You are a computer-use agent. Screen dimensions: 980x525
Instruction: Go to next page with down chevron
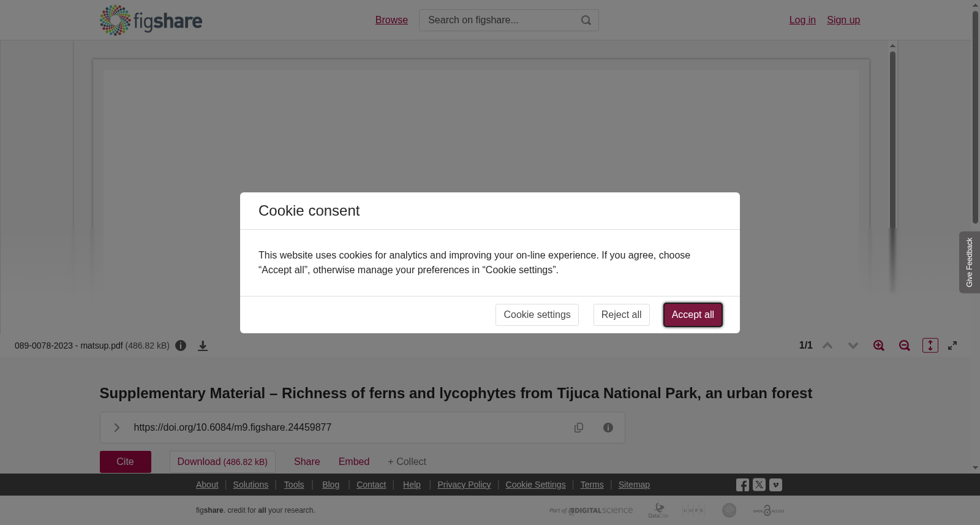(x=853, y=346)
